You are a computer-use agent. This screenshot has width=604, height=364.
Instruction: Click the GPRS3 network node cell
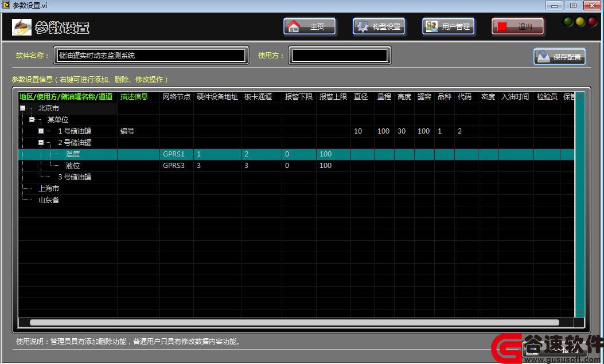coord(174,166)
